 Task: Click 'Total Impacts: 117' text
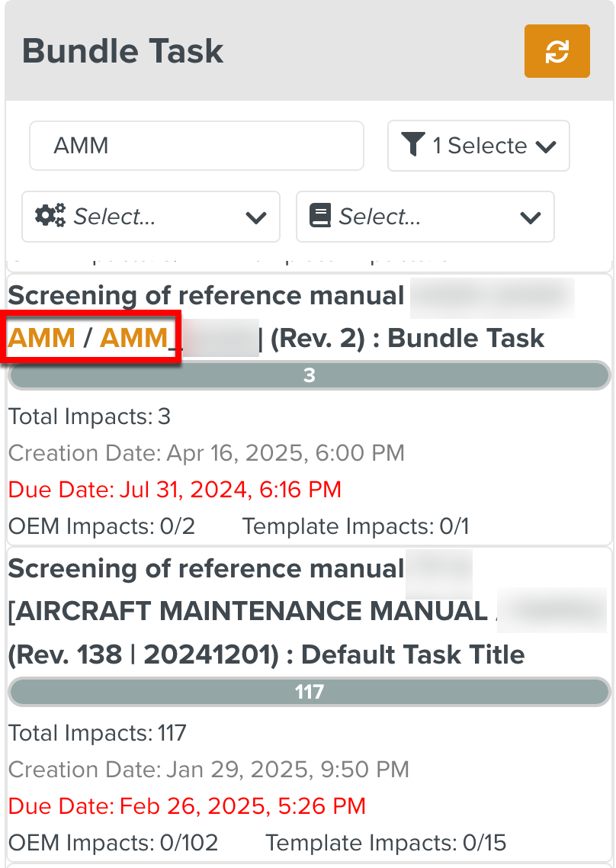point(97,733)
